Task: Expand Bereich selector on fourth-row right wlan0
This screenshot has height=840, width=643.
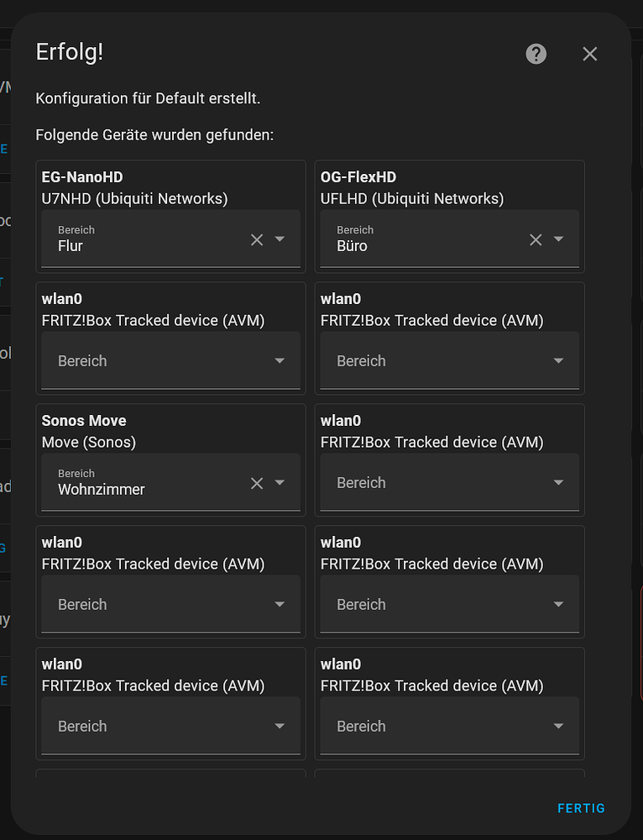Action: 558,604
